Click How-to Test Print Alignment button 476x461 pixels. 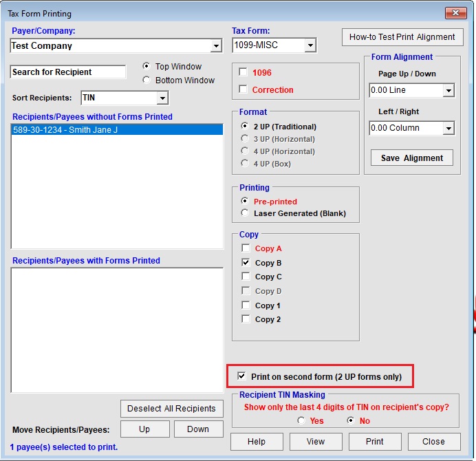pyautogui.click(x=402, y=37)
